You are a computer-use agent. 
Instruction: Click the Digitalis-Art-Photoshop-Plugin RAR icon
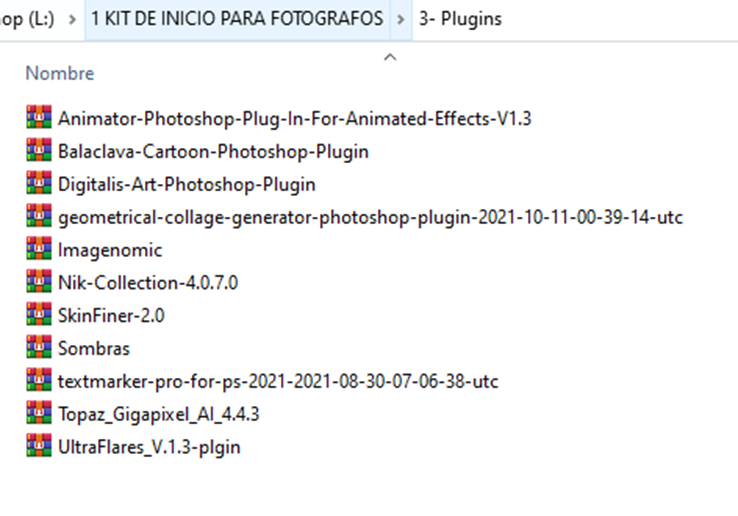[39, 183]
